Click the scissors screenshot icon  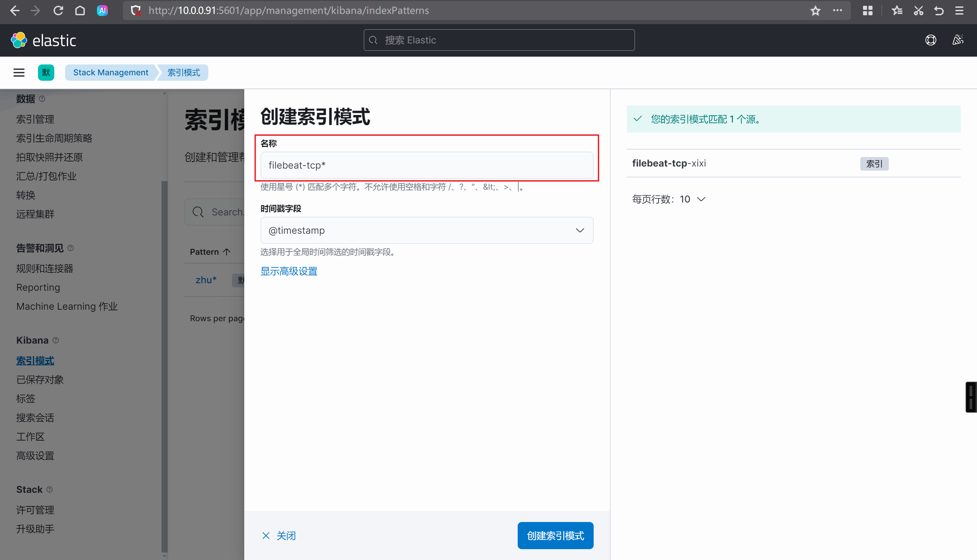point(919,11)
